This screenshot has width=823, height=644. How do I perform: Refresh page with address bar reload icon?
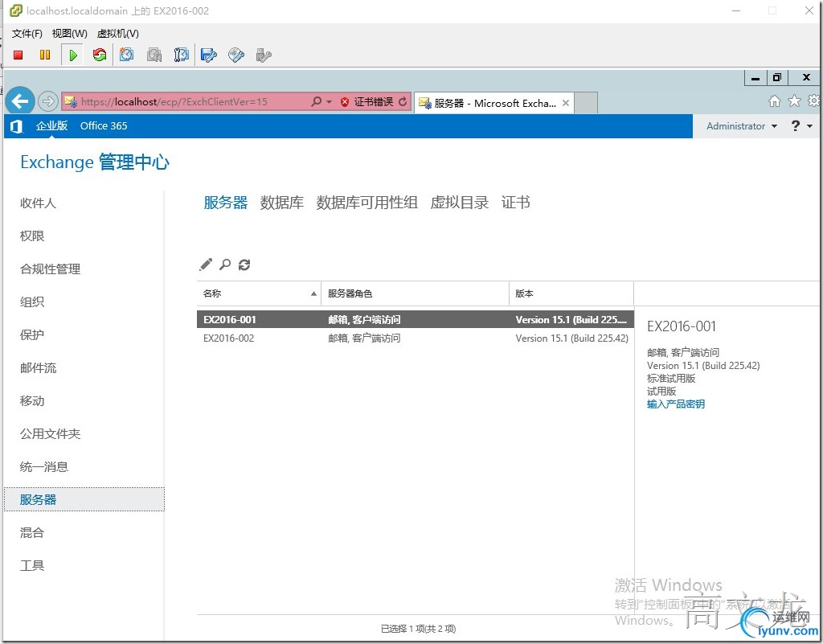403,102
